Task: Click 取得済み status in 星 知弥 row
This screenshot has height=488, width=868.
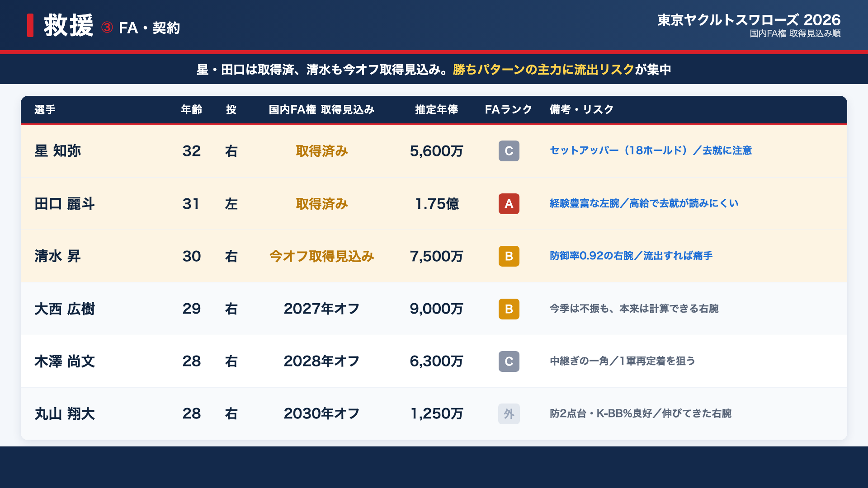Action: (x=322, y=151)
